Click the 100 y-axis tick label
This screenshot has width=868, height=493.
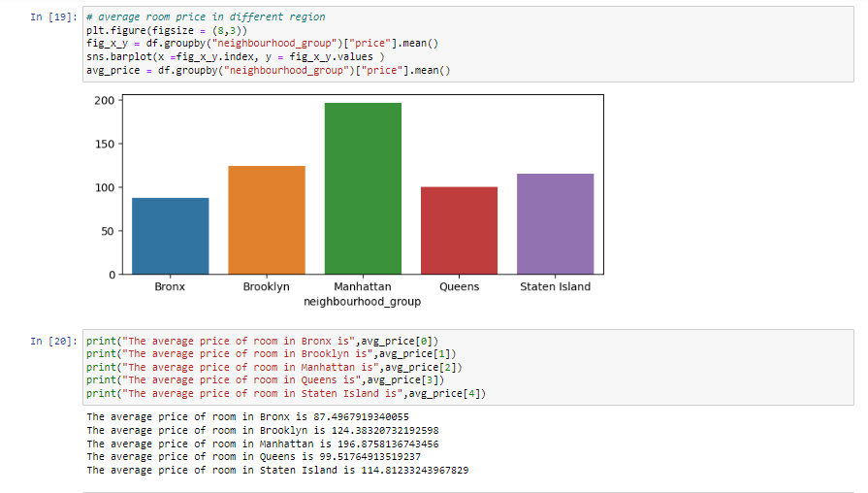105,187
